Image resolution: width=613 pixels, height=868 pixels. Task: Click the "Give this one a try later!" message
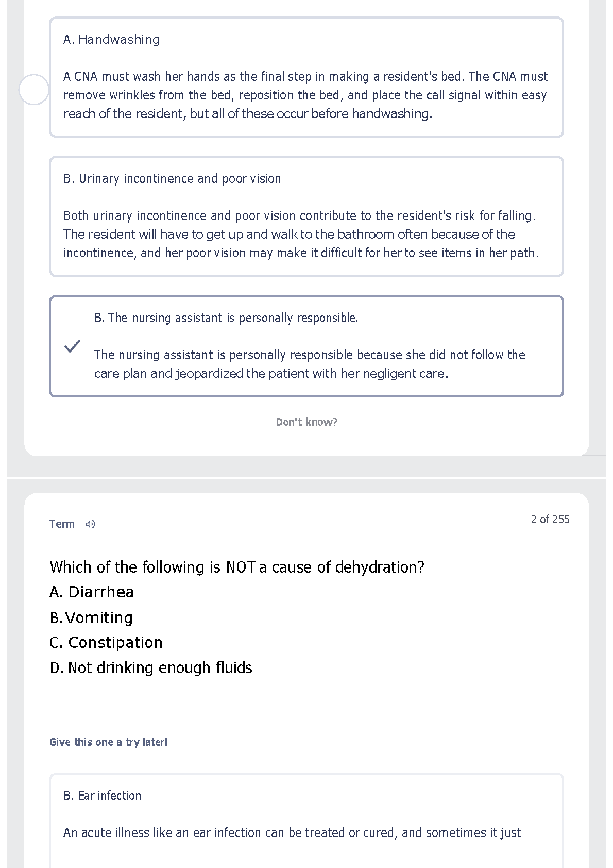(x=109, y=742)
